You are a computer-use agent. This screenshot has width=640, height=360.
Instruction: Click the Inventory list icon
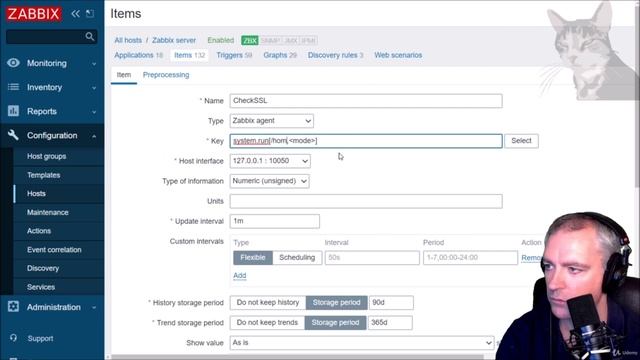13,87
